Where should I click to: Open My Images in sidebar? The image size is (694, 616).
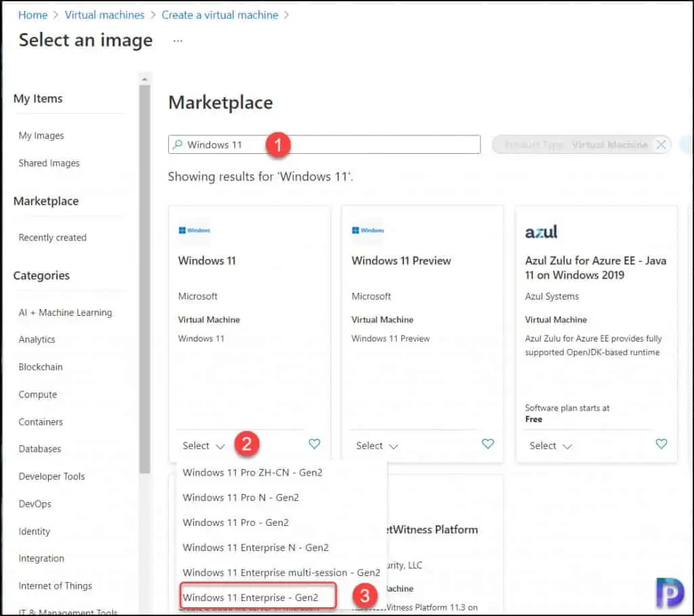point(41,136)
